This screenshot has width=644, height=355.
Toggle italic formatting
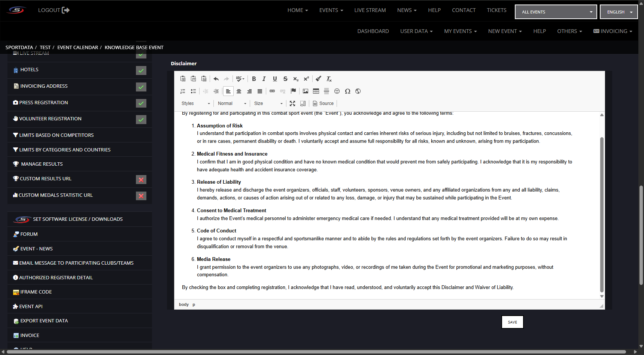264,79
